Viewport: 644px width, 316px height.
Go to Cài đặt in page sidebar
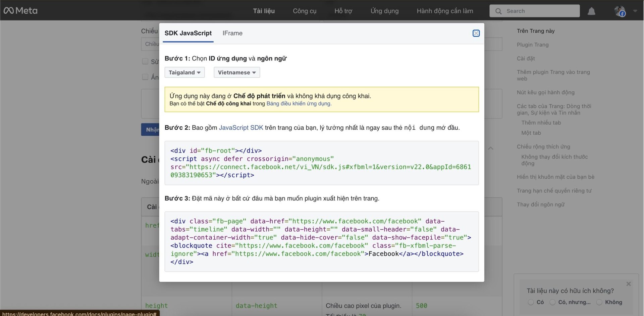click(x=526, y=58)
